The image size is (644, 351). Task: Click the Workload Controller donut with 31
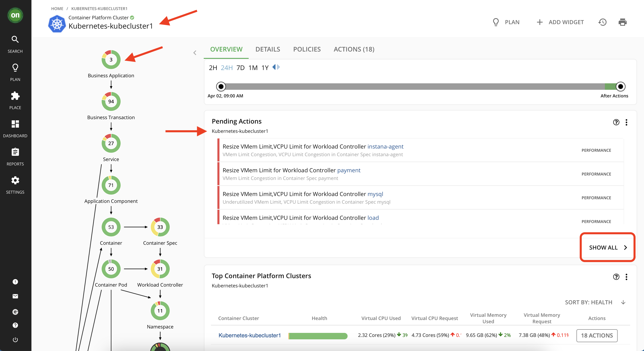click(x=160, y=269)
